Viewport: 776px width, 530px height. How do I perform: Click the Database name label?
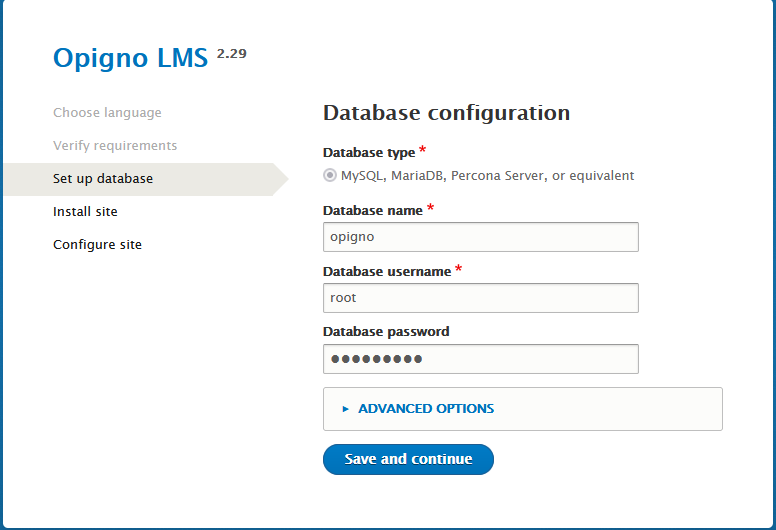(x=372, y=211)
